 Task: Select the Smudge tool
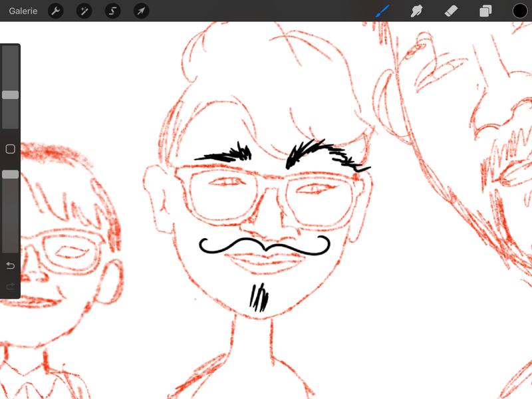(x=417, y=11)
